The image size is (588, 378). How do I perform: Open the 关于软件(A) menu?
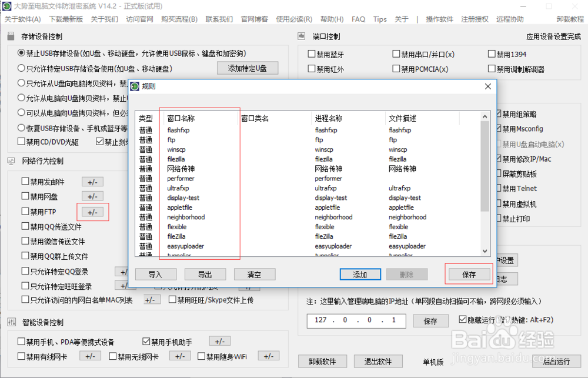(x=22, y=19)
